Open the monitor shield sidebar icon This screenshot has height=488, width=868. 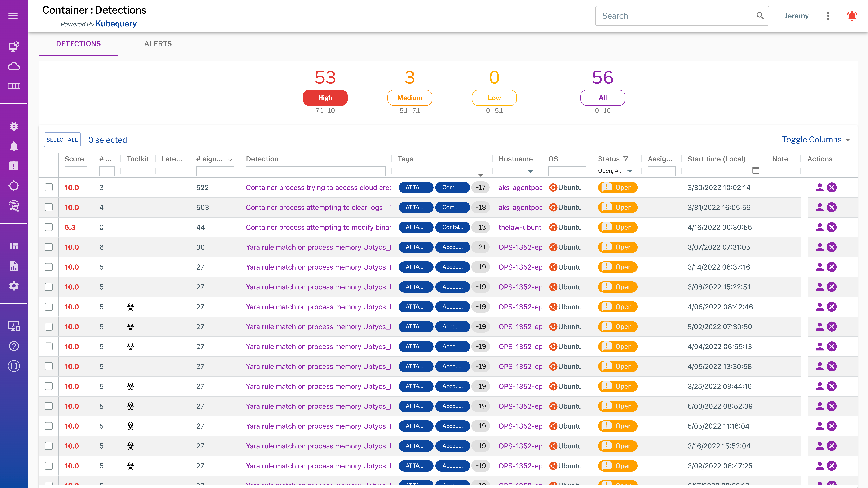point(14,46)
